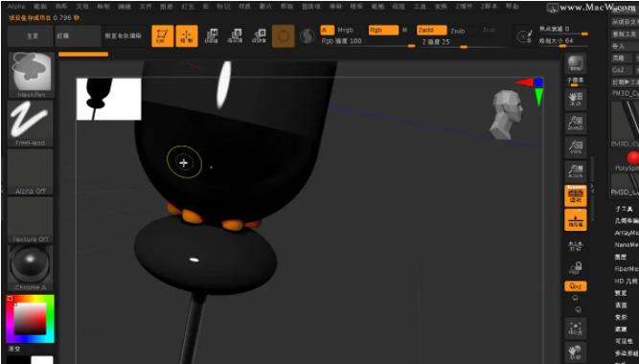Click the 导入 import button
Viewport: 639px width, 364px height.
(625, 46)
